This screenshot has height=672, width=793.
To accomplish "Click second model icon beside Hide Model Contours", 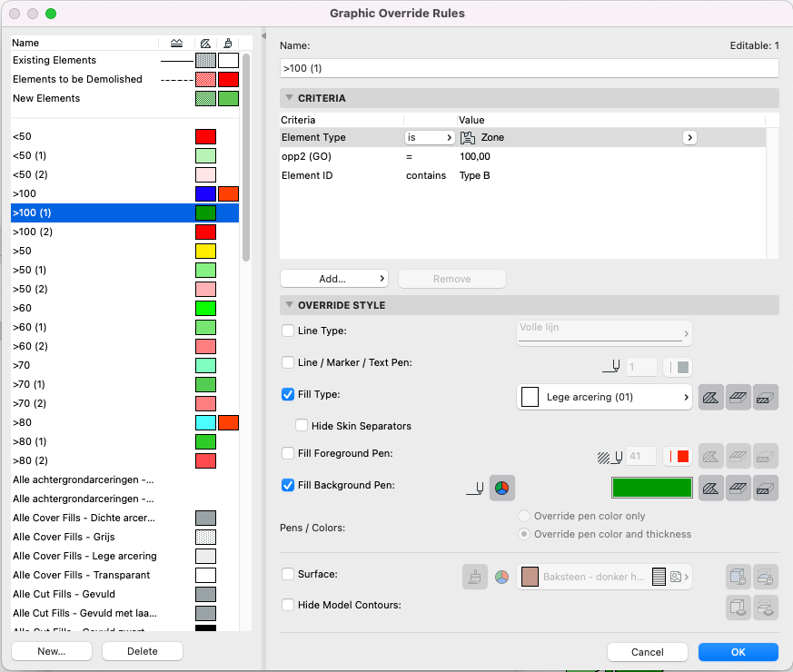I will [x=765, y=608].
